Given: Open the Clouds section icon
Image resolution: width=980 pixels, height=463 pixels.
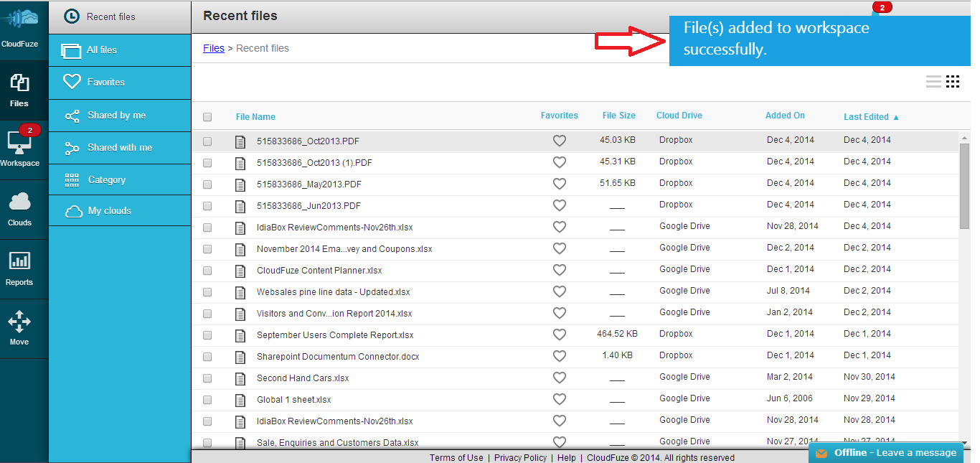Looking at the screenshot, I should point(19,202).
